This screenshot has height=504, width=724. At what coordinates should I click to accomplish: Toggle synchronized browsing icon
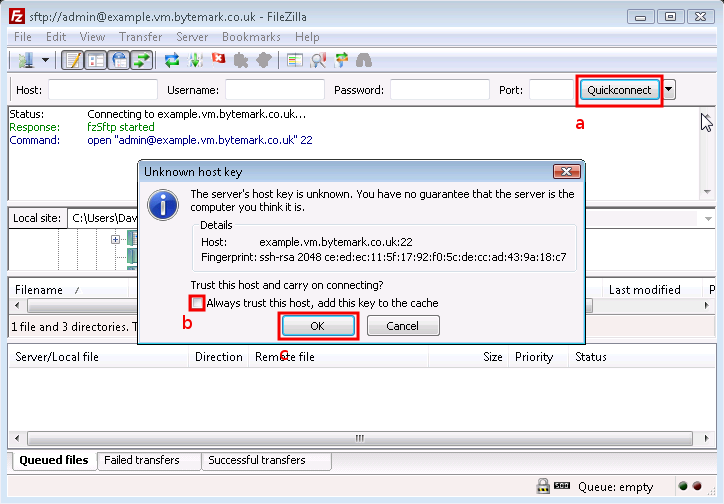click(341, 60)
